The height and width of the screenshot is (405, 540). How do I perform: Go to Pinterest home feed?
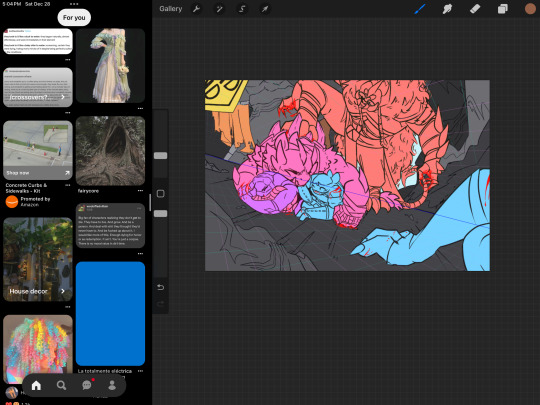click(x=36, y=385)
